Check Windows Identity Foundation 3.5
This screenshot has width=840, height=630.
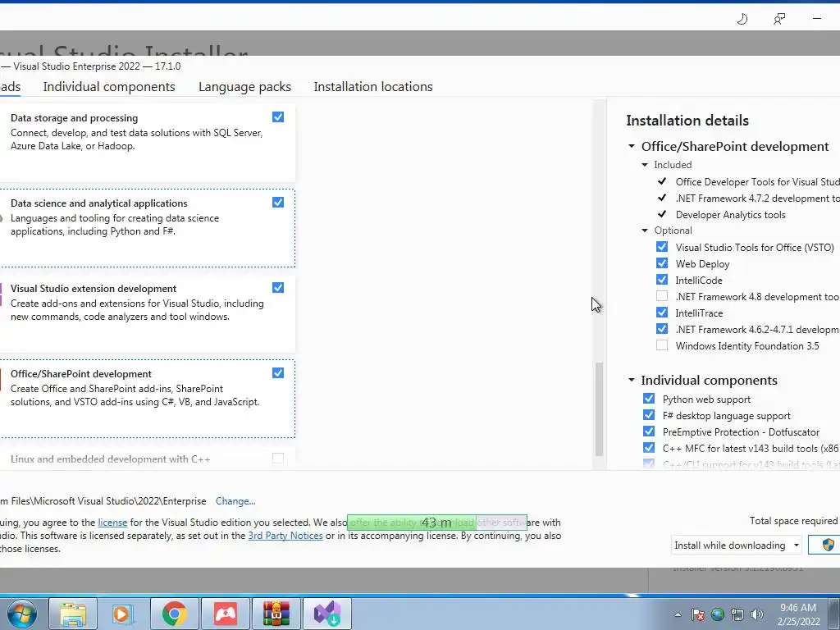662,345
